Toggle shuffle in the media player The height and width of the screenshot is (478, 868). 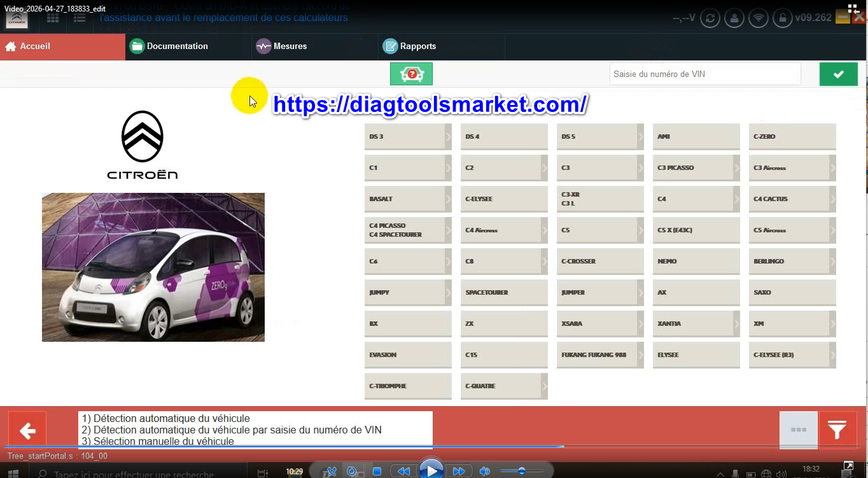pyautogui.click(x=330, y=472)
